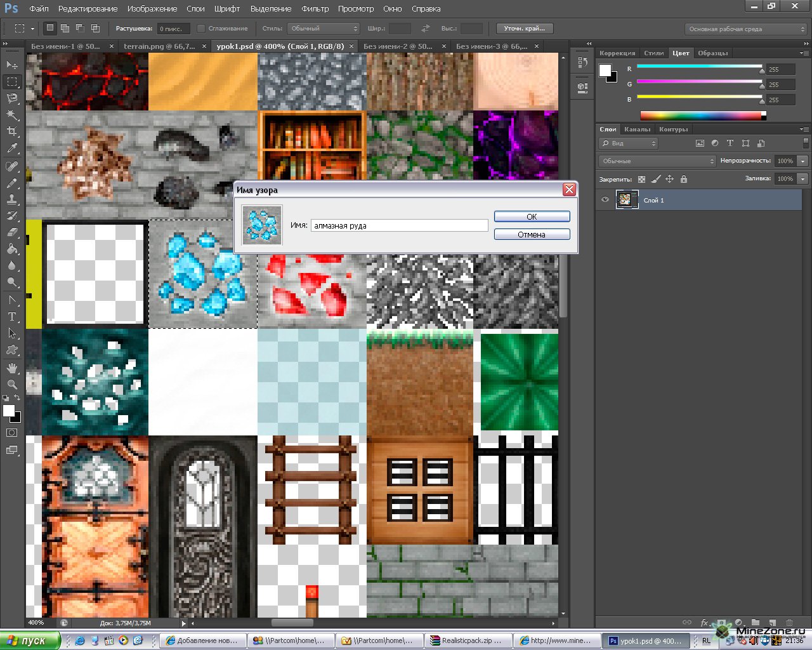Click OK in pattern name dialog
The height and width of the screenshot is (650, 812).
532,216
